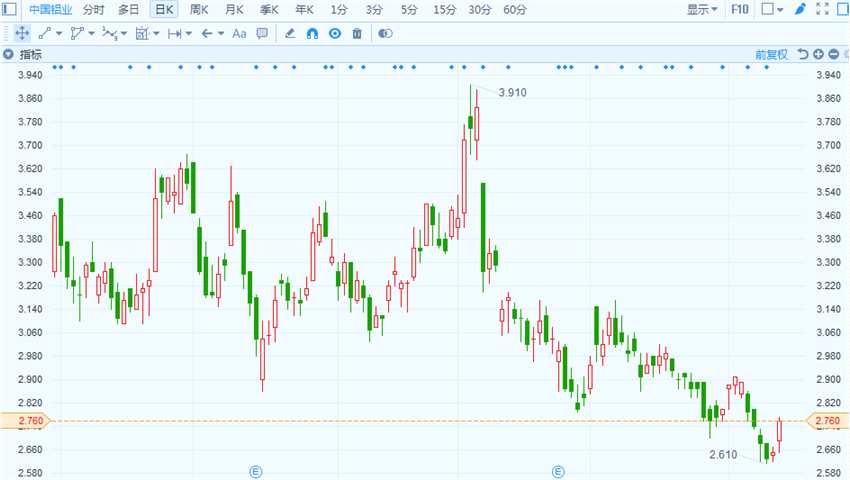Toggle the drawing visibility eye icon
This screenshot has height=480, width=850.
point(335,34)
